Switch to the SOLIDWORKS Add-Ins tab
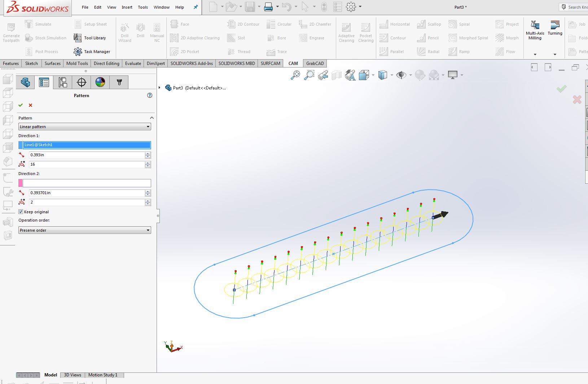The image size is (588, 384). 192,63
